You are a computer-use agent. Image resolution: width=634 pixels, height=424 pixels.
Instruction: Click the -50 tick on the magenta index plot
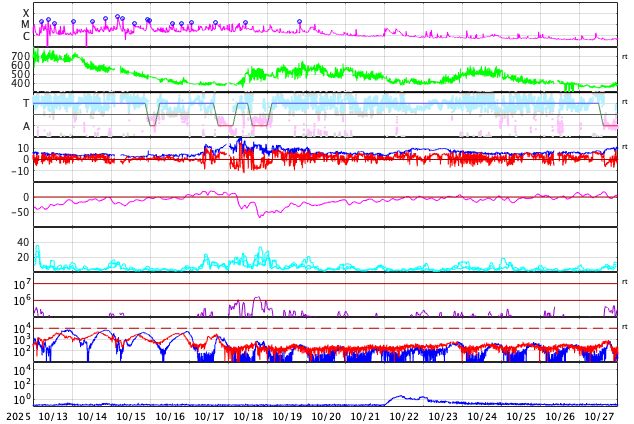pos(18,212)
